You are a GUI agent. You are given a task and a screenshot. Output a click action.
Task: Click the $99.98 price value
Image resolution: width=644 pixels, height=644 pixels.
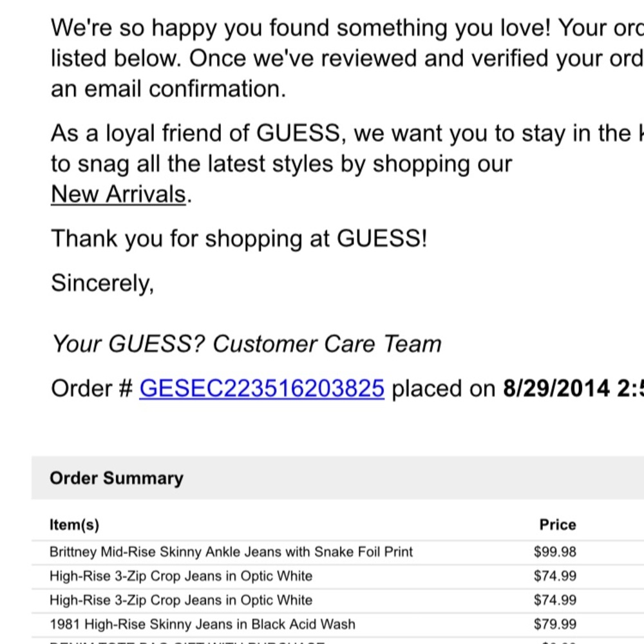point(554,552)
